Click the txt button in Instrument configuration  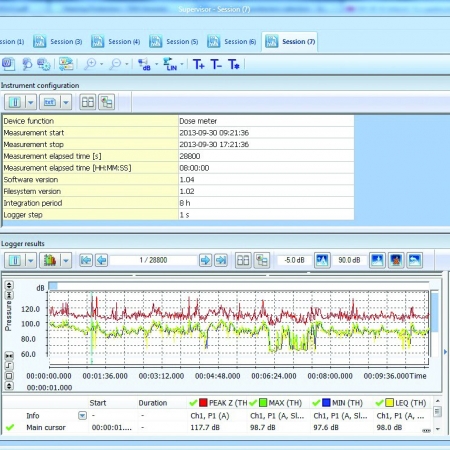(x=50, y=102)
